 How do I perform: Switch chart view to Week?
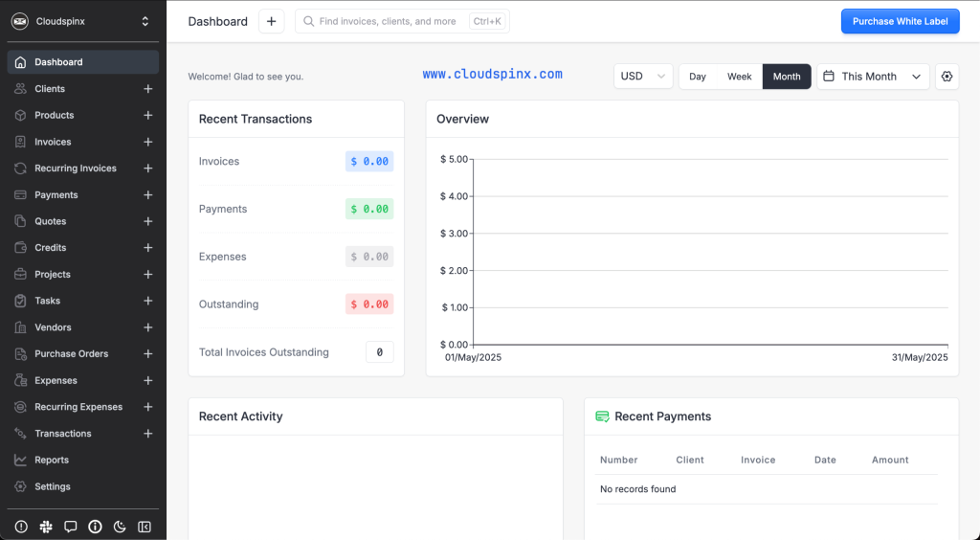tap(739, 77)
